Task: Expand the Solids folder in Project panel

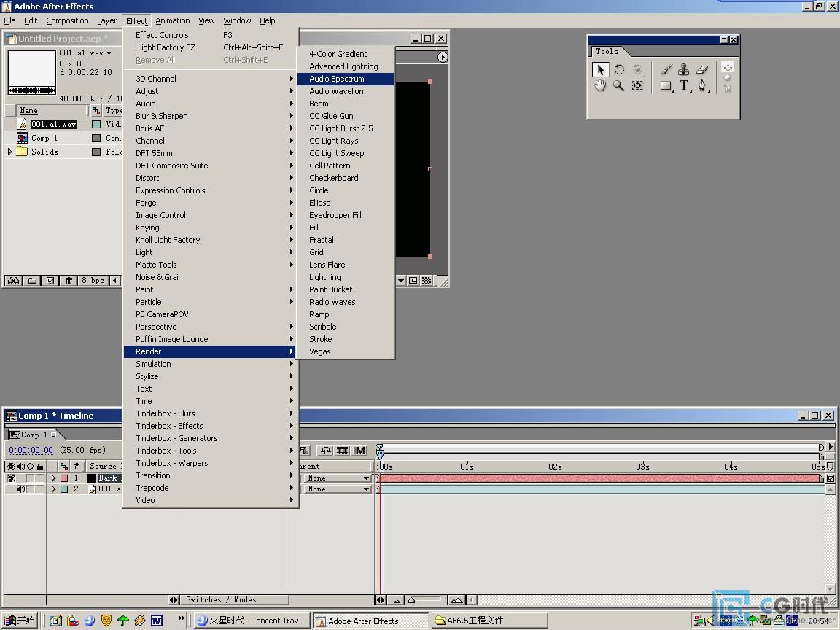Action: (9, 152)
